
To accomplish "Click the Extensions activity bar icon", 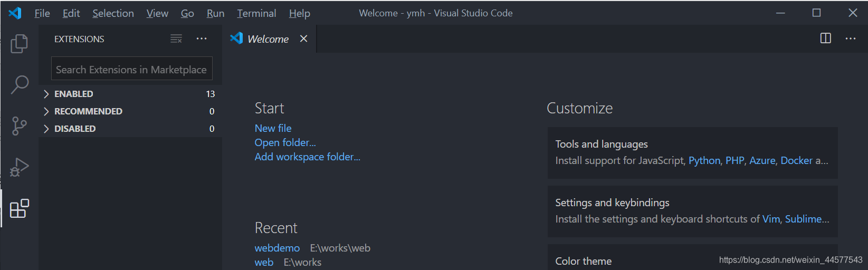I will pyautogui.click(x=19, y=209).
